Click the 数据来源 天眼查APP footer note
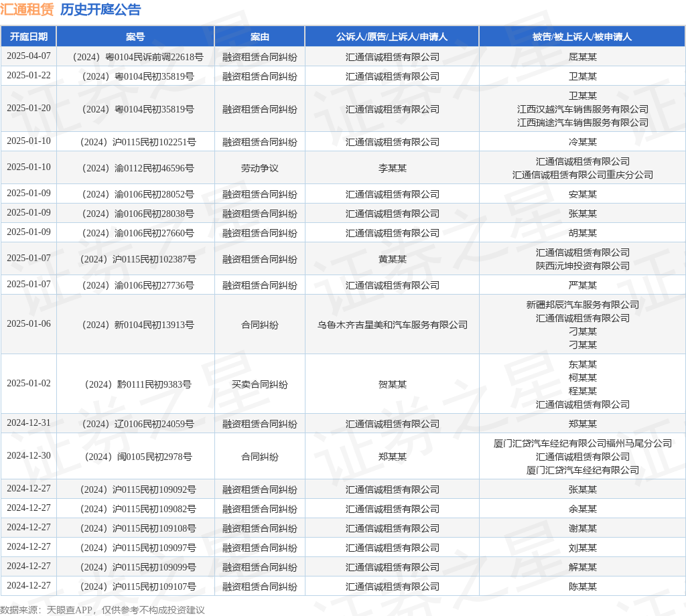The image size is (686, 616). click(102, 610)
